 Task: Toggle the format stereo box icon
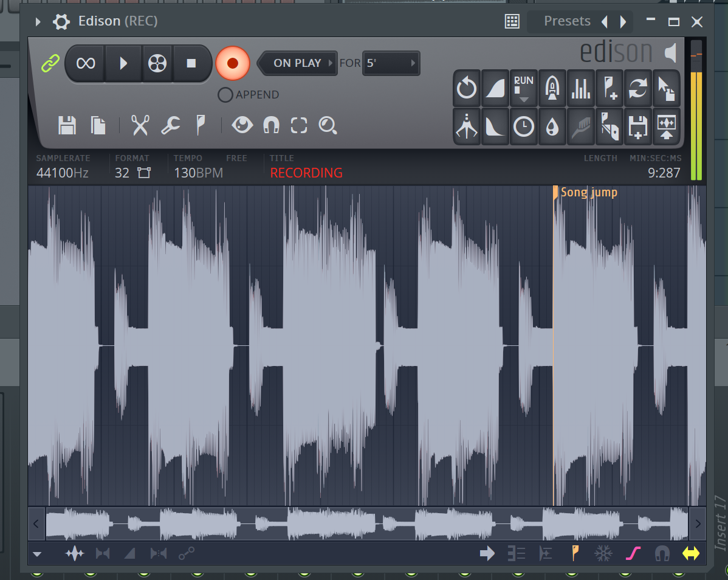point(144,173)
